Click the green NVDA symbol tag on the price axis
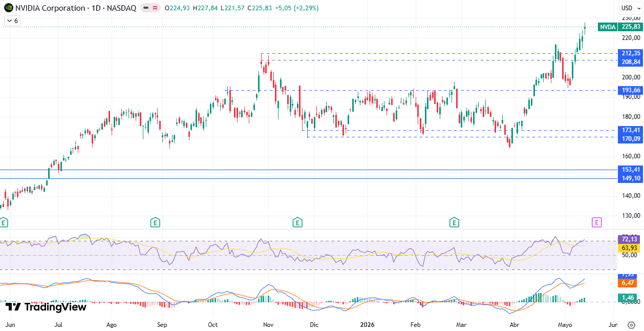644x331 pixels. pos(608,27)
